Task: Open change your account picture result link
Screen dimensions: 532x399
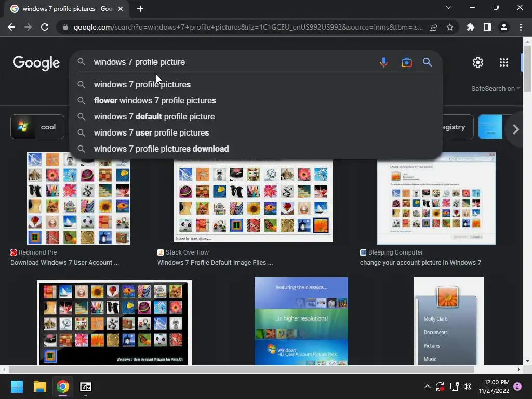Action: 420,262
